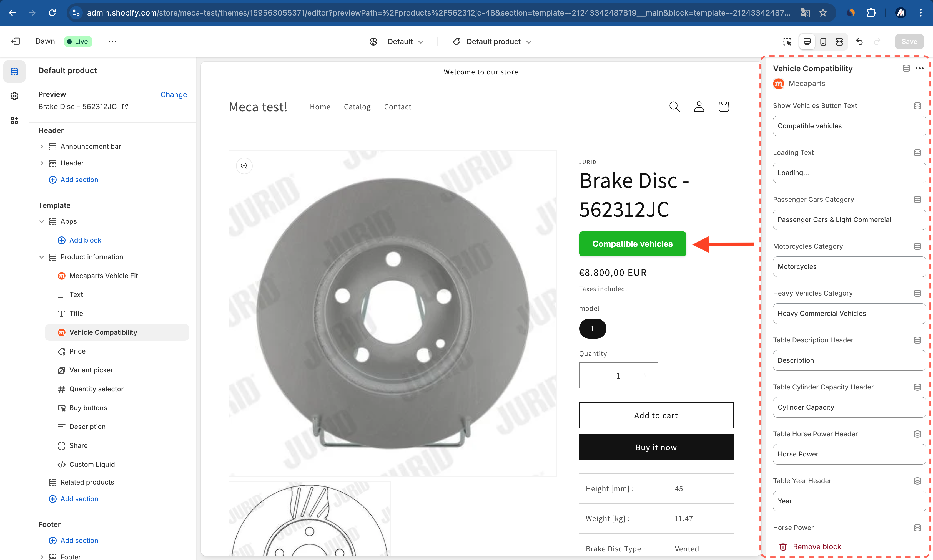Expand the Header section
This screenshot has width=933, height=560.
(x=42, y=163)
